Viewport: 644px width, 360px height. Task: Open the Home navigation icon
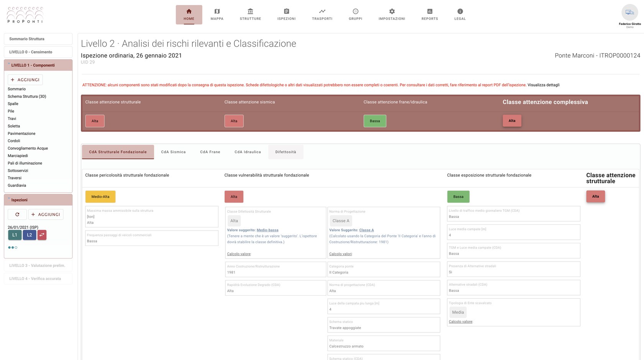tap(189, 11)
